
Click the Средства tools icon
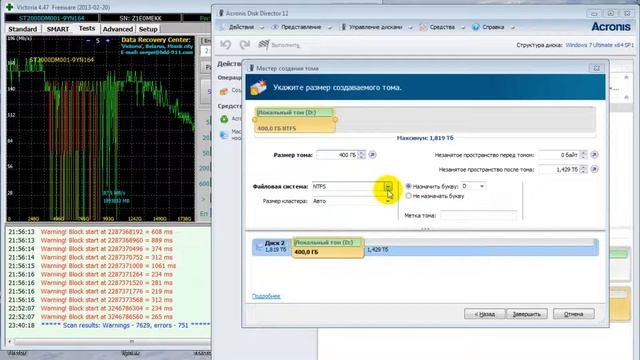click(x=423, y=27)
